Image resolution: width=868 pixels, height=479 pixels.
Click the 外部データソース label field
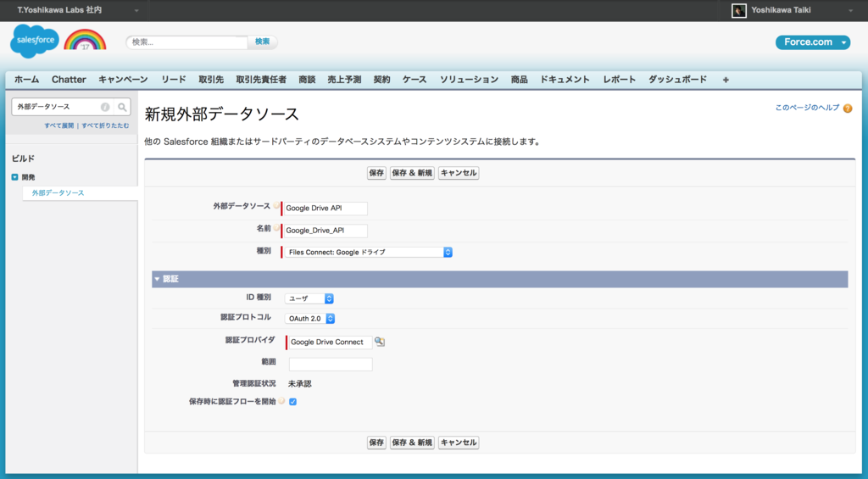point(325,209)
